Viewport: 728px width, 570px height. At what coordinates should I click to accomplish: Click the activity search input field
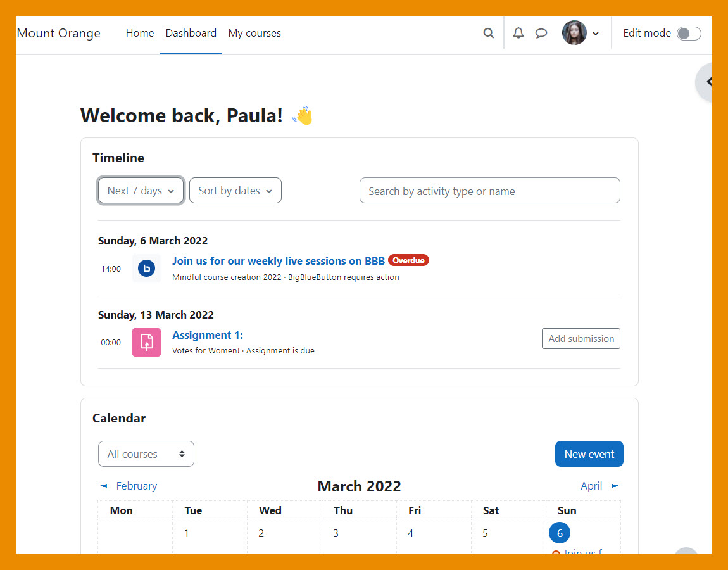489,190
